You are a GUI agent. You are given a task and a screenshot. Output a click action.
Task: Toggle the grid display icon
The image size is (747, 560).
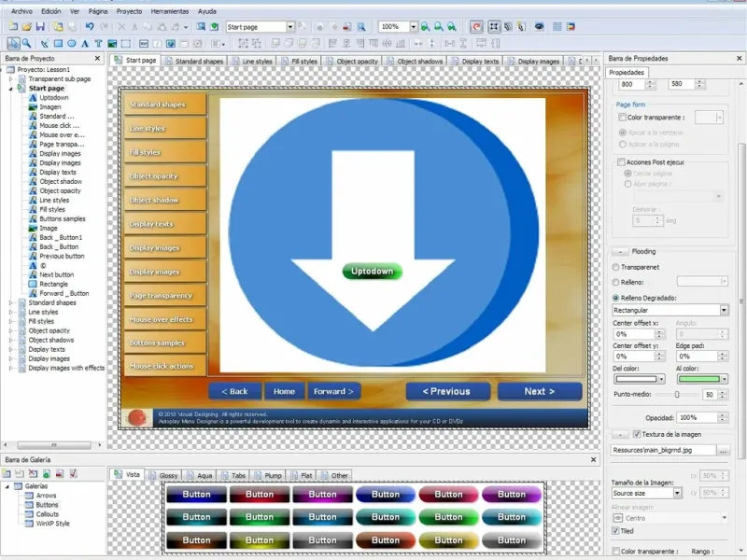(x=557, y=27)
